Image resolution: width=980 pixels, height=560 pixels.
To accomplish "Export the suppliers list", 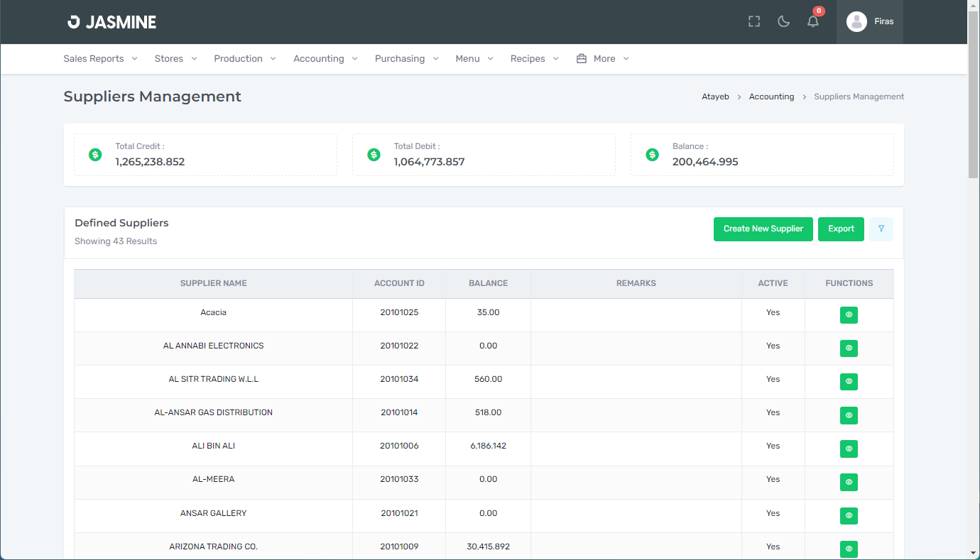I will 841,229.
